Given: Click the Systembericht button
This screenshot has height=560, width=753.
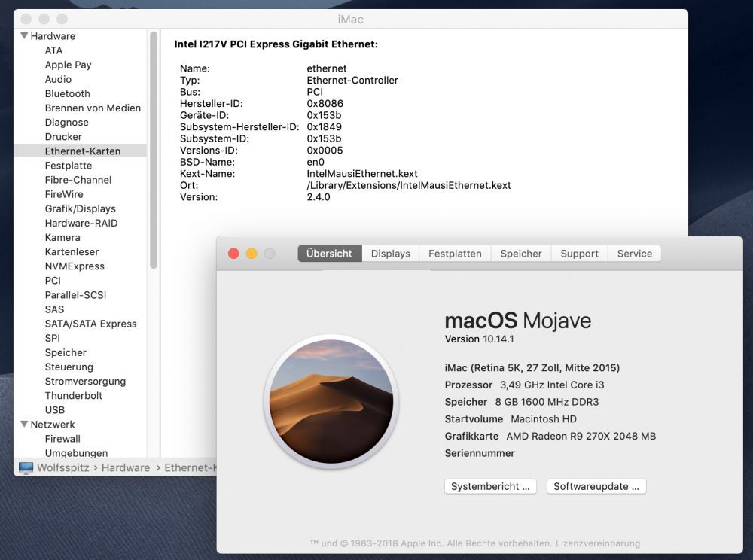Looking at the screenshot, I should [x=490, y=486].
